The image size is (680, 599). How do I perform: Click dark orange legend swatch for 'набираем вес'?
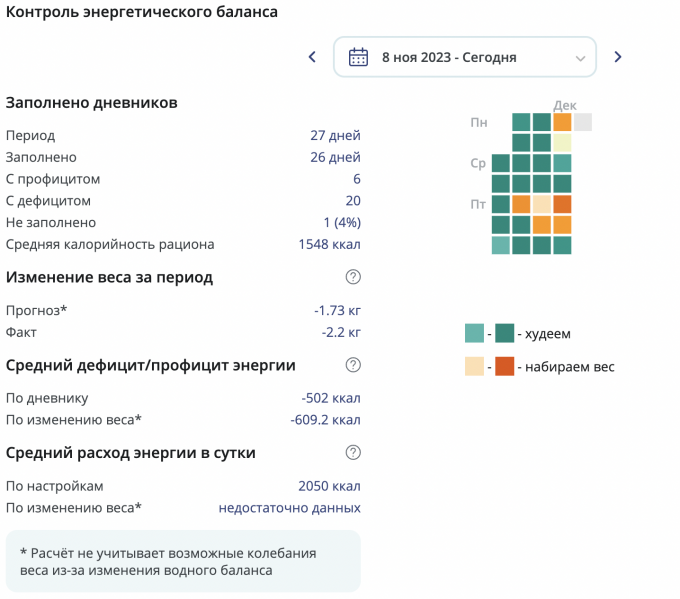tap(505, 366)
